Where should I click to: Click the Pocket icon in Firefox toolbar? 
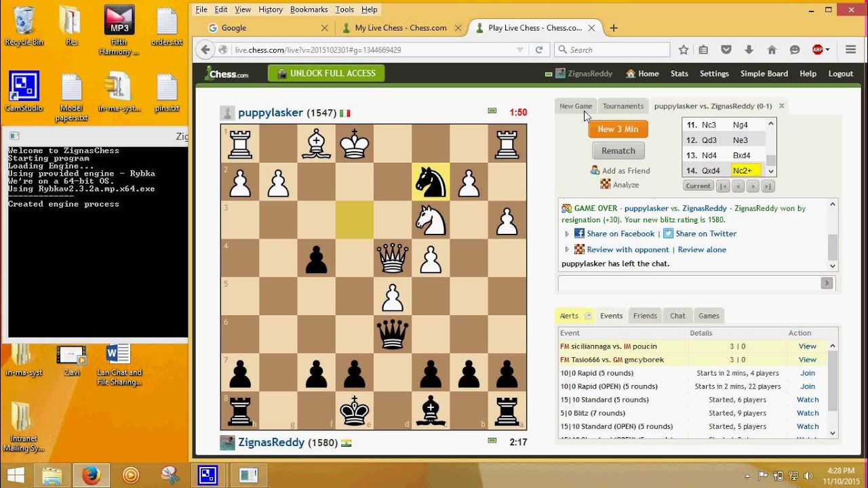point(726,49)
